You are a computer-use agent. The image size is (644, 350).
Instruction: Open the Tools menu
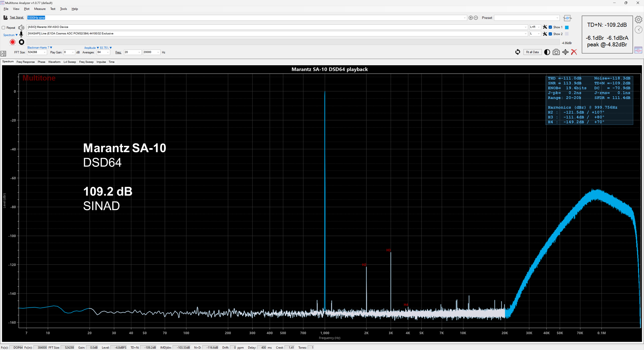tap(63, 9)
